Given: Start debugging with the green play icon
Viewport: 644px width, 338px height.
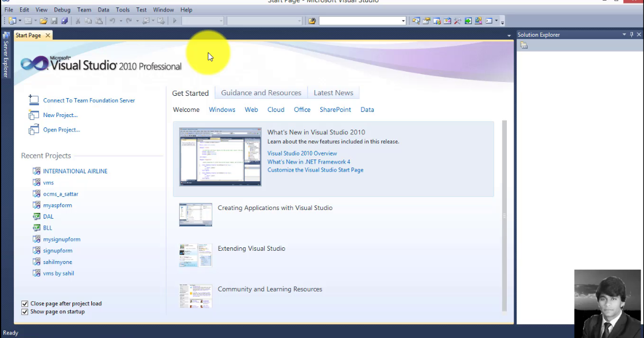Looking at the screenshot, I should click(174, 21).
